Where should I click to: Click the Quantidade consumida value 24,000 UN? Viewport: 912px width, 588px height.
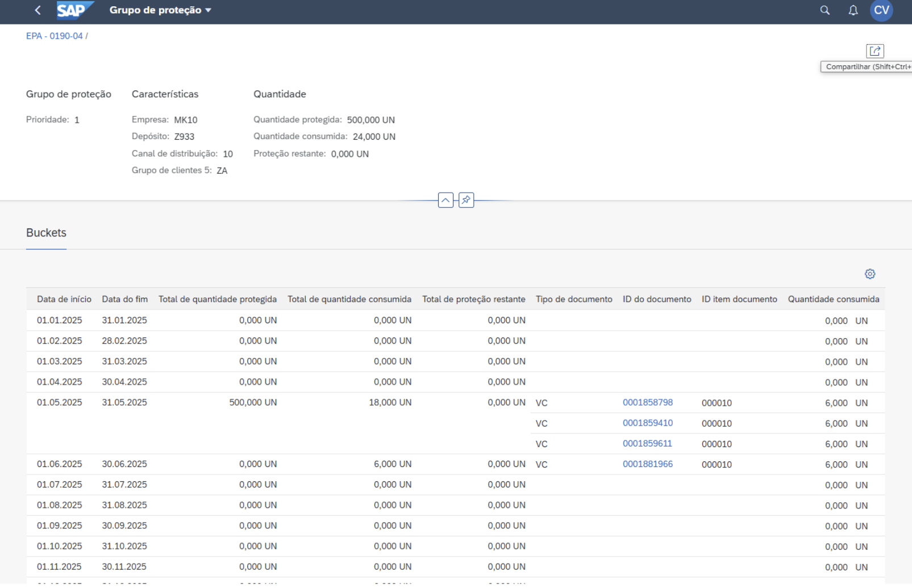click(x=374, y=136)
